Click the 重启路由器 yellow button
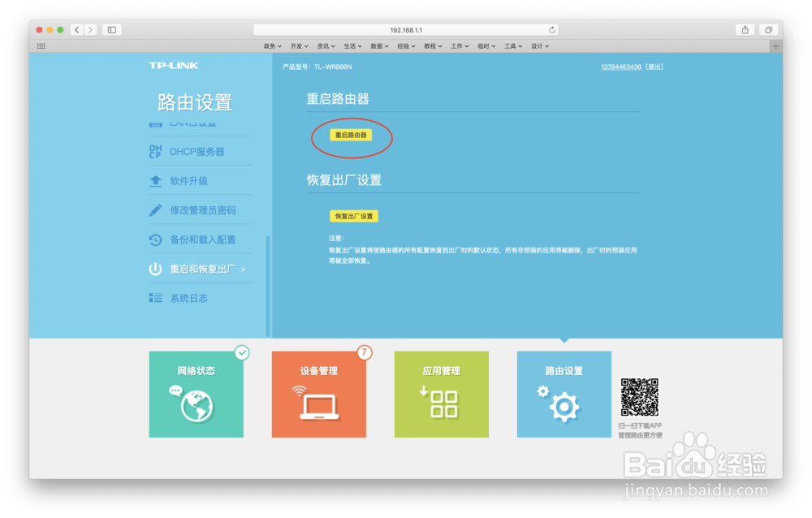 351,136
